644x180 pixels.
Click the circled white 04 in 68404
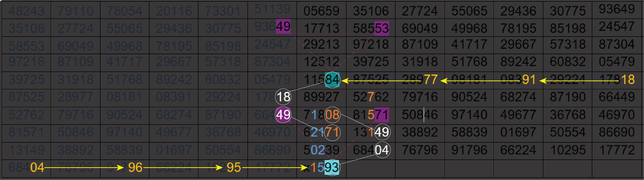382,150
